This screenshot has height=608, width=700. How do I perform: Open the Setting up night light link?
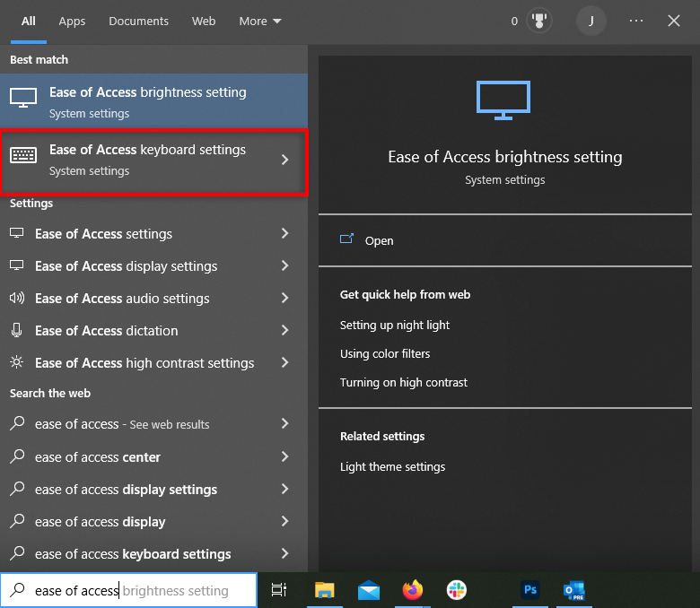(x=395, y=325)
